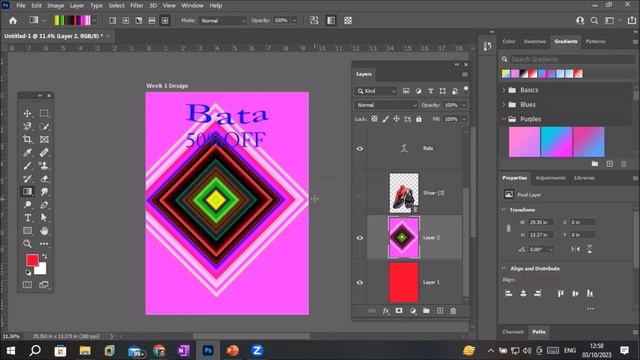Toggle lock all padlock icon

pyautogui.click(x=418, y=119)
